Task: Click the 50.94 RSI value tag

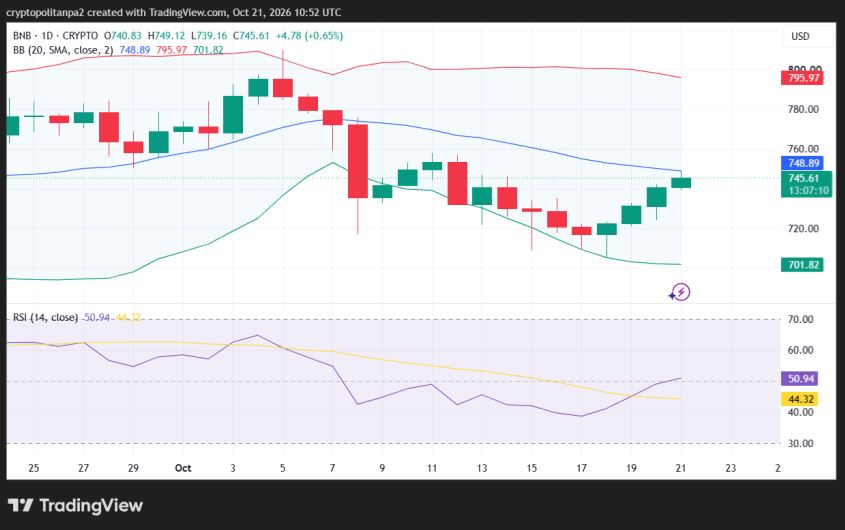Action: [800, 378]
